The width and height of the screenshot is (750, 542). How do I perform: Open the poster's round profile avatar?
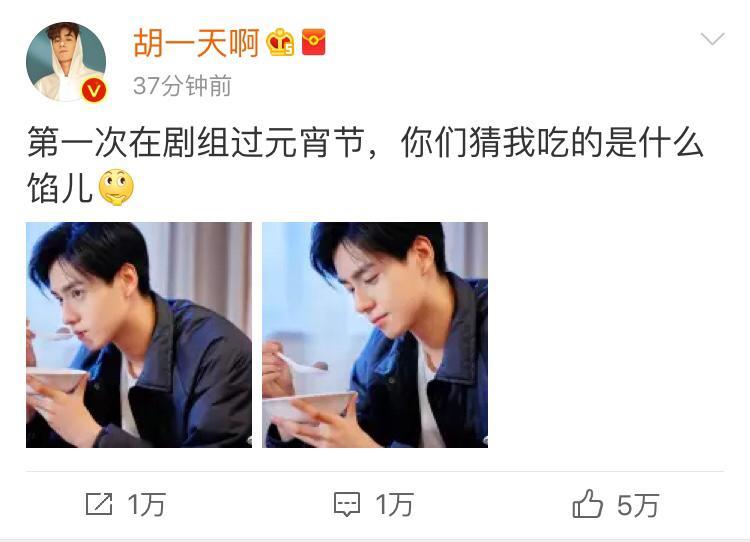pyautogui.click(x=66, y=62)
